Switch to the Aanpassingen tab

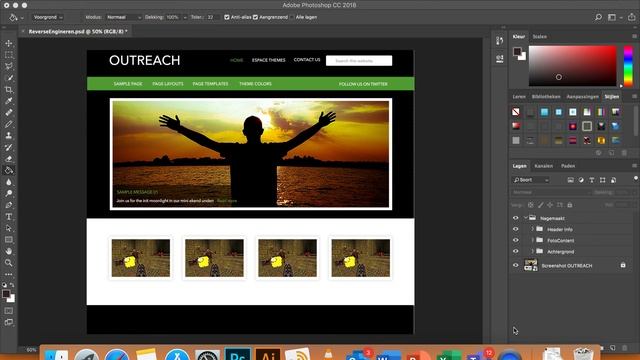[582, 97]
